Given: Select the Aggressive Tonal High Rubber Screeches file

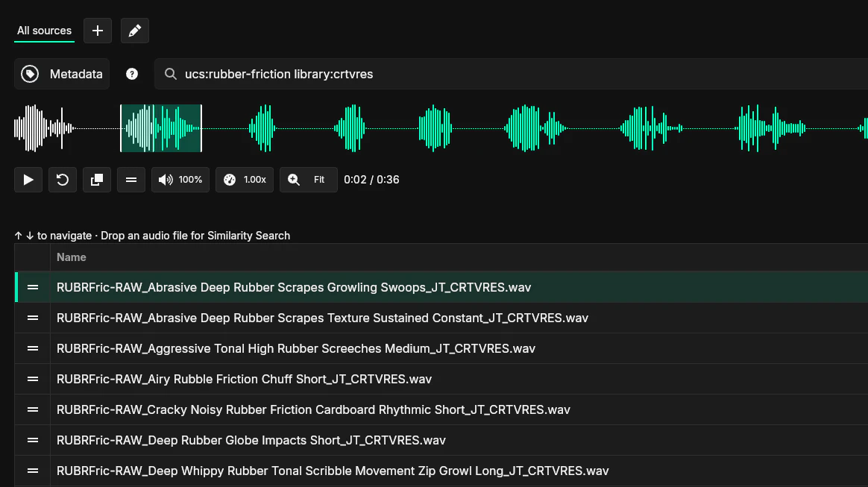Looking at the screenshot, I should pos(295,348).
